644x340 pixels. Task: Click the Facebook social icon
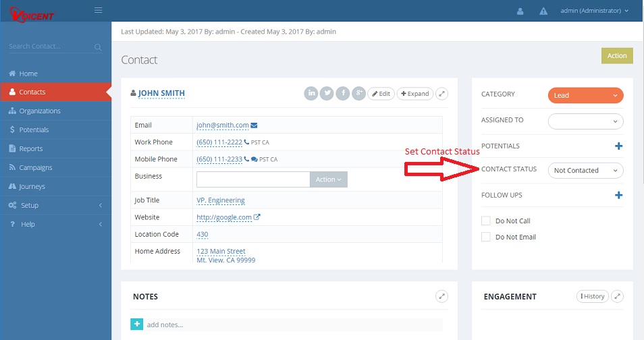tap(343, 94)
